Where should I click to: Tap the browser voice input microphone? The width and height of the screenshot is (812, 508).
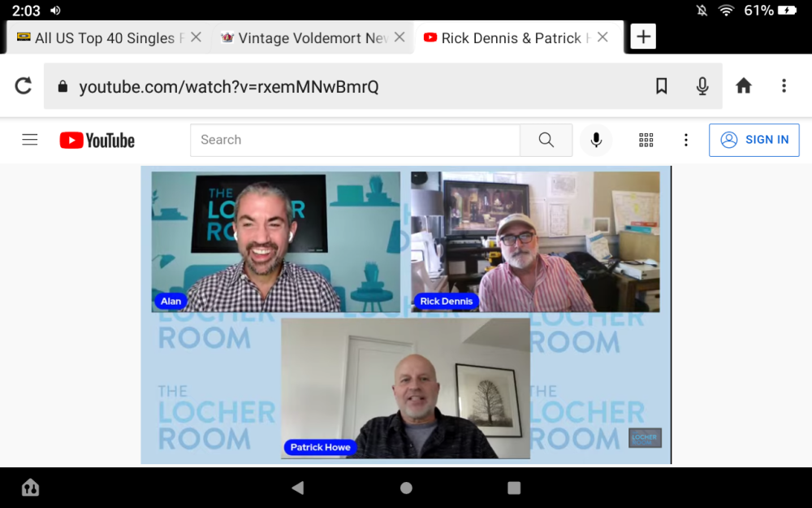[x=702, y=86]
